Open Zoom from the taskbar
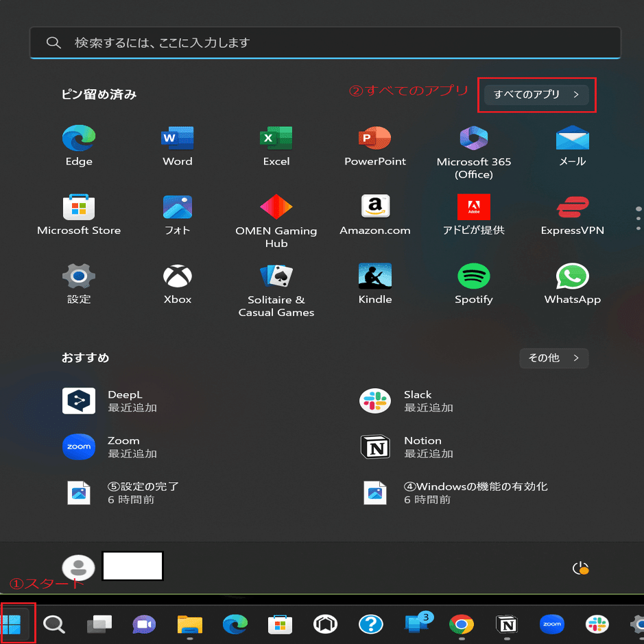Screen dimensions: 644x644 552,625
